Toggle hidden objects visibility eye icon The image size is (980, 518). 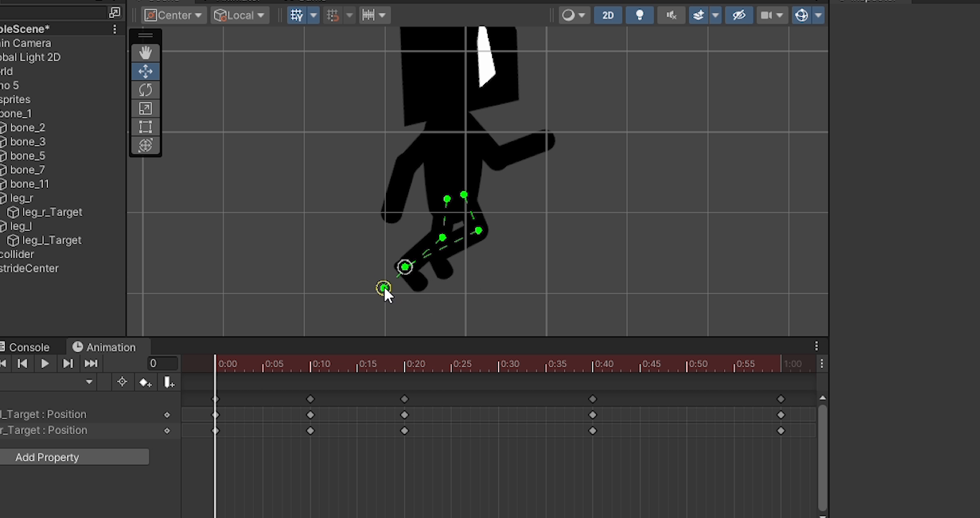click(738, 15)
